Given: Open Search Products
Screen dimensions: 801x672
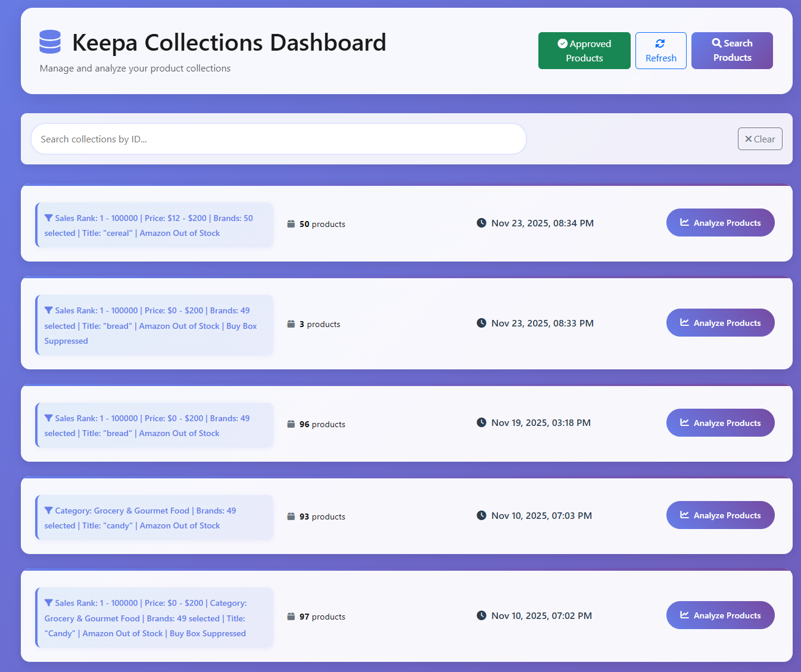Looking at the screenshot, I should click(x=732, y=51).
